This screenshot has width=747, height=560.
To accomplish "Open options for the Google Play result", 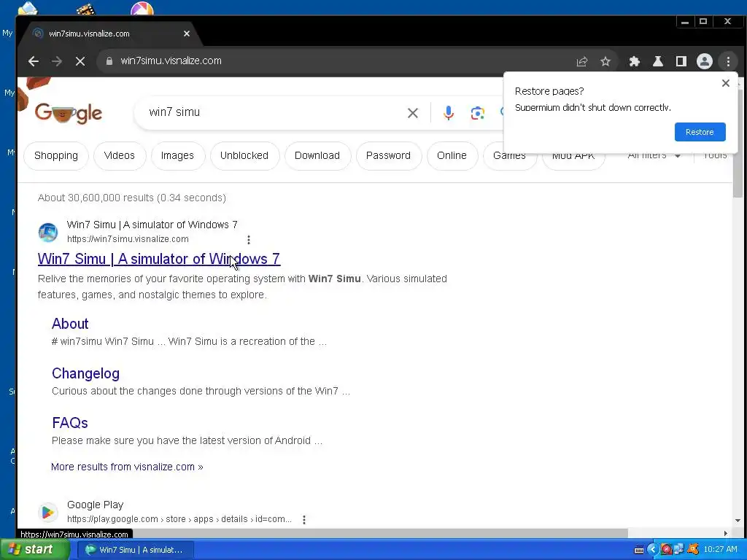I will 304,519.
